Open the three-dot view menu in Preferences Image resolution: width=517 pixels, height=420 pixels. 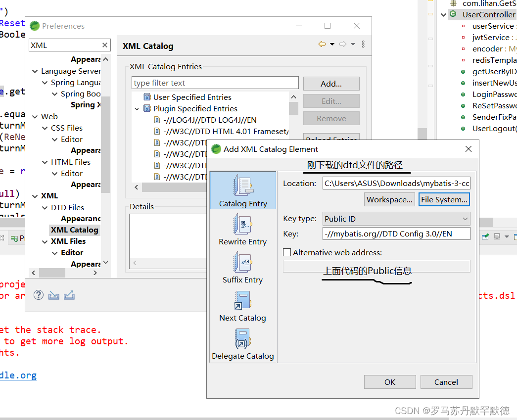pyautogui.click(x=363, y=44)
